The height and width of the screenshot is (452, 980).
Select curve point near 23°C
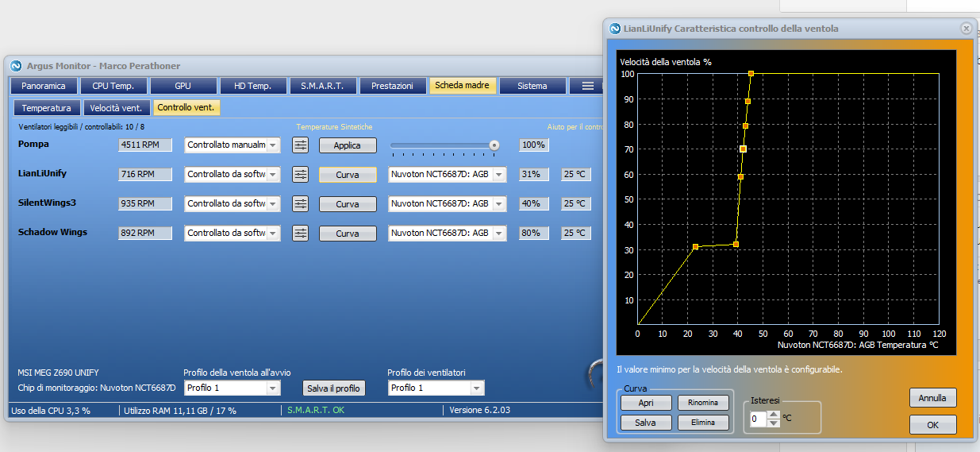[x=695, y=247]
